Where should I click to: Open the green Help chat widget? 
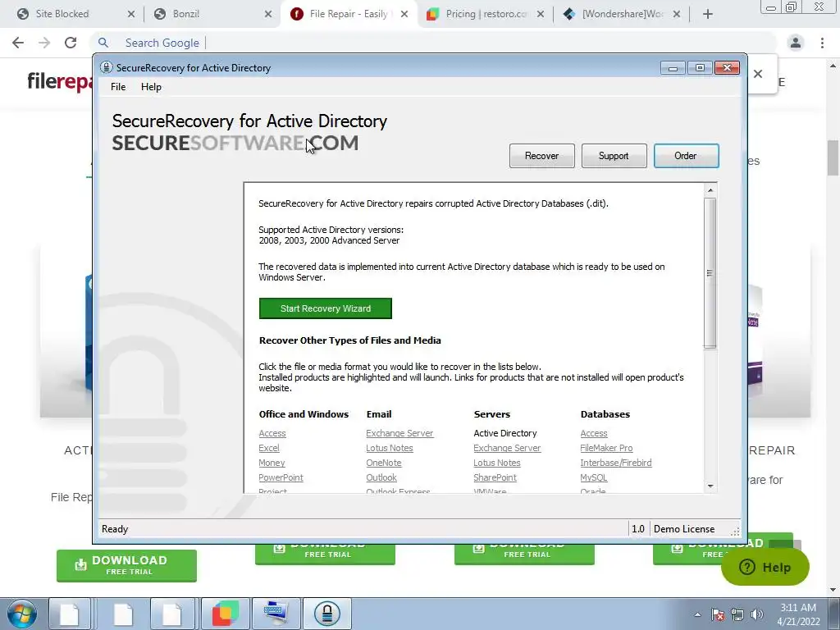pos(765,568)
